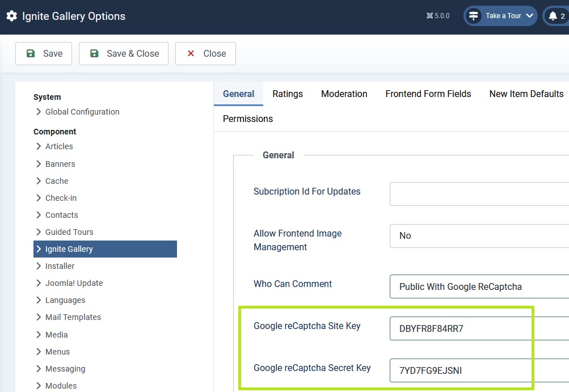Viewport: 569px width, 392px height.
Task: Click the Google reCaptcha Site Key label
Action: tap(307, 326)
